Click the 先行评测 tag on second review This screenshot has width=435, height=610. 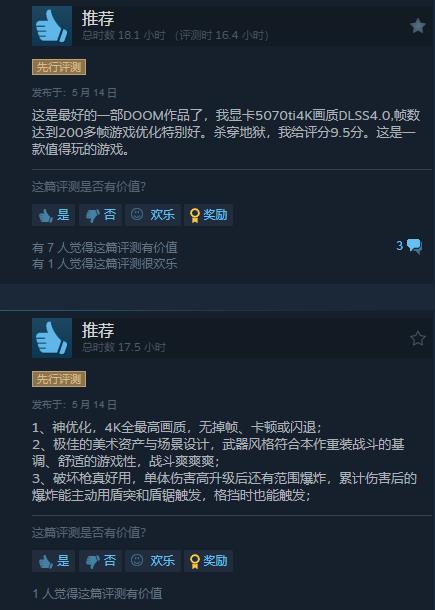point(59,379)
